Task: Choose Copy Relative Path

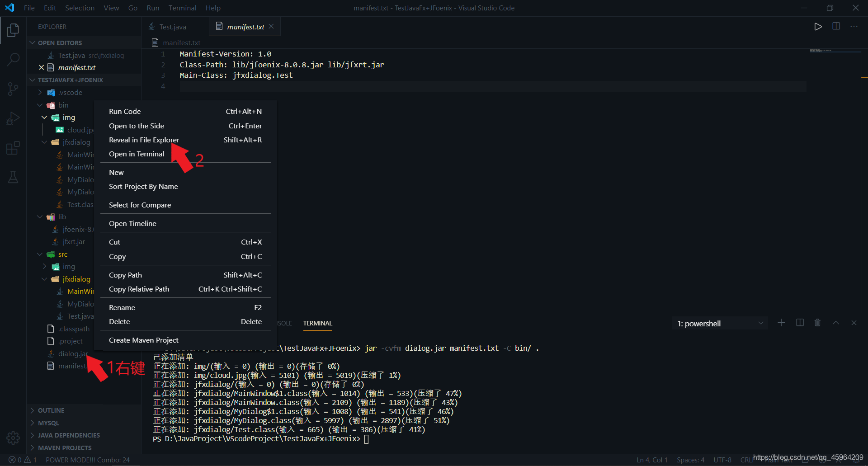Action: click(x=185, y=289)
